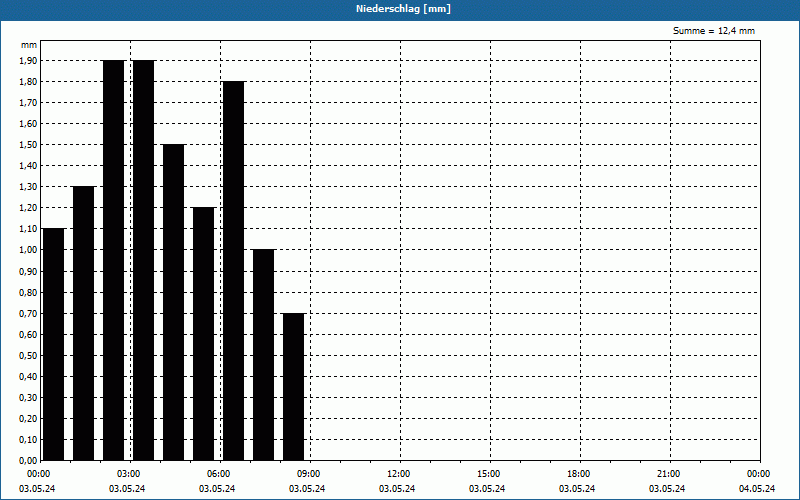800x500 pixels.
Task: Click the 1,00 mm precipitation bar
Action: click(264, 355)
